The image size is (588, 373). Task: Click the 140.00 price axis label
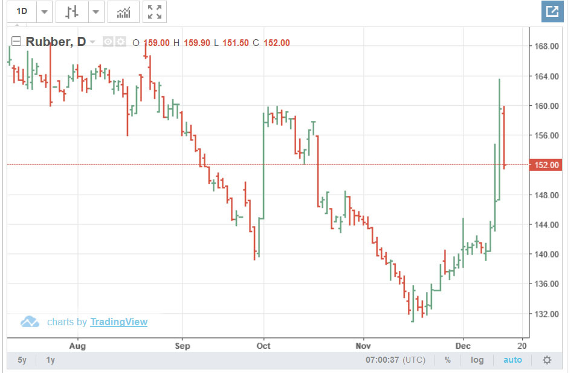(546, 254)
